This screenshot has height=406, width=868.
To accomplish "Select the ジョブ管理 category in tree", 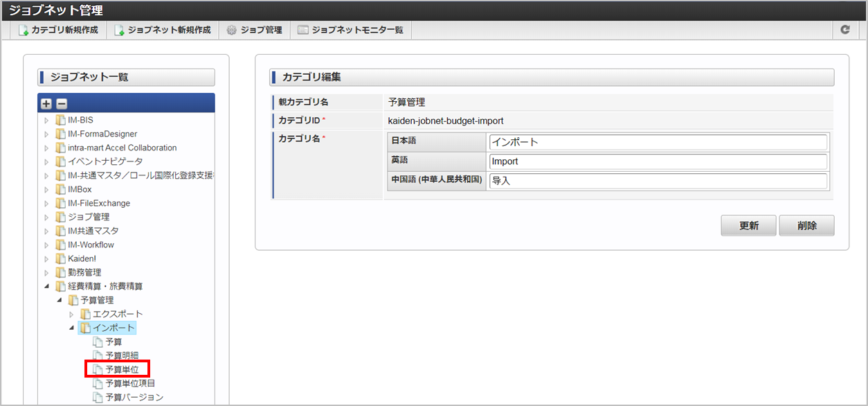I will click(x=89, y=217).
